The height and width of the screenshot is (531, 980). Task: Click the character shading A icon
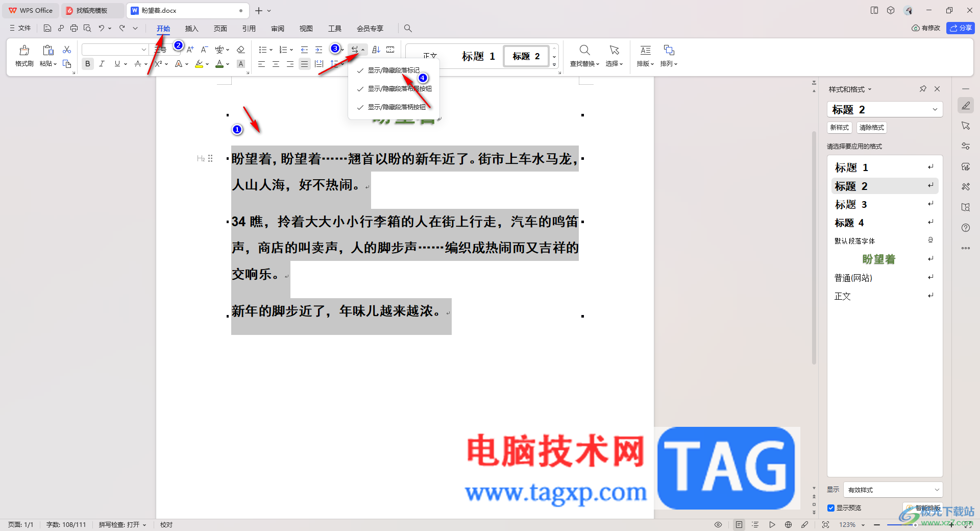coord(241,64)
